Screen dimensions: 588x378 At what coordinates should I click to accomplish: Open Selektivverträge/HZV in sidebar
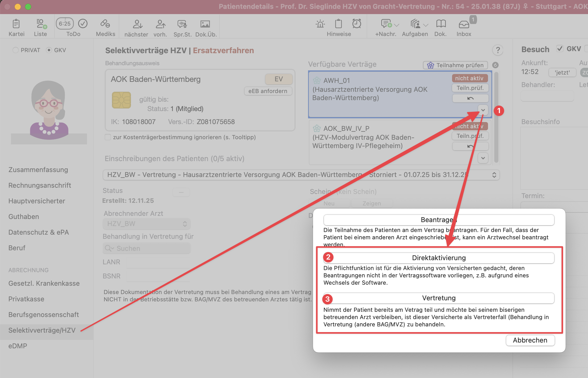point(42,330)
